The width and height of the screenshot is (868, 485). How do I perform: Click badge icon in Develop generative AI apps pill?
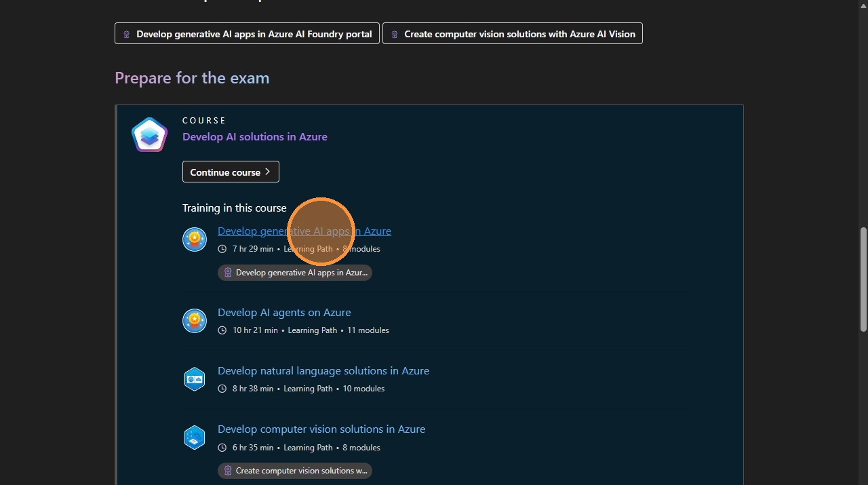coord(228,273)
